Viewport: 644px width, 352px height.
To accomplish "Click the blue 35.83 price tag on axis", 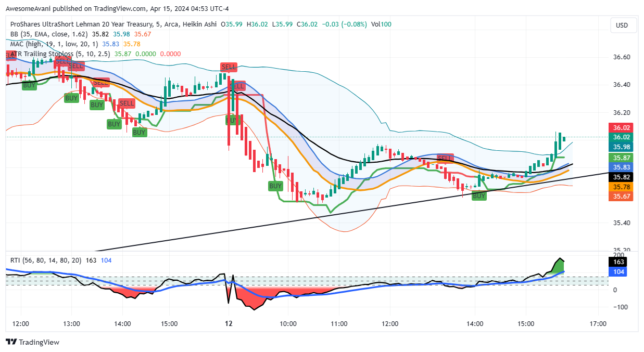I will coord(622,167).
